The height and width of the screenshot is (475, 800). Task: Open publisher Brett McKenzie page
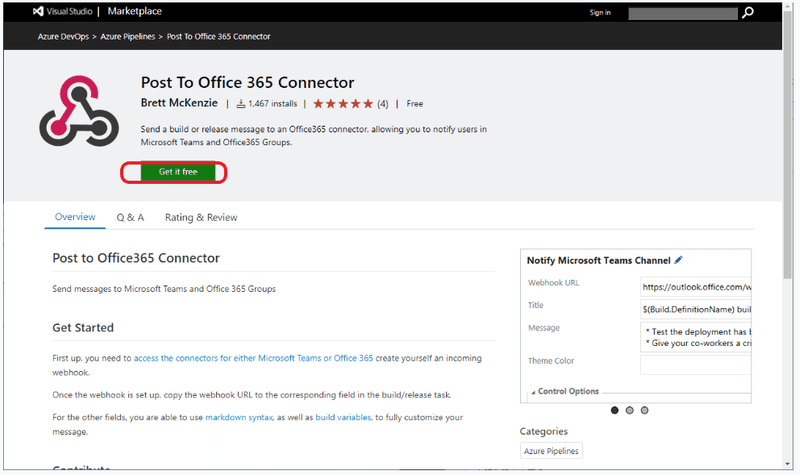click(179, 103)
